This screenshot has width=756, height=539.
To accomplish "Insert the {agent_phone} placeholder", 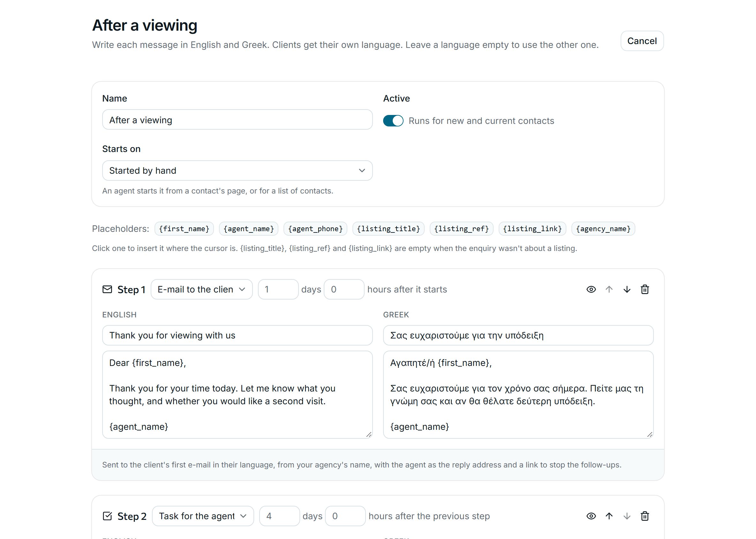I will pos(315,229).
